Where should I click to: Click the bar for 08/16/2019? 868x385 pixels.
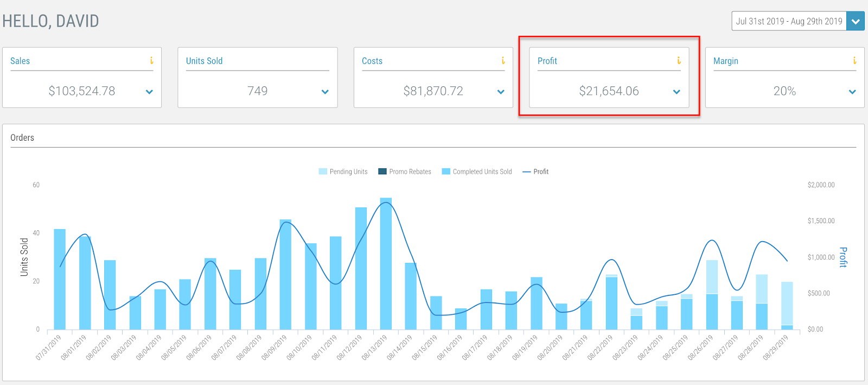[x=461, y=319]
